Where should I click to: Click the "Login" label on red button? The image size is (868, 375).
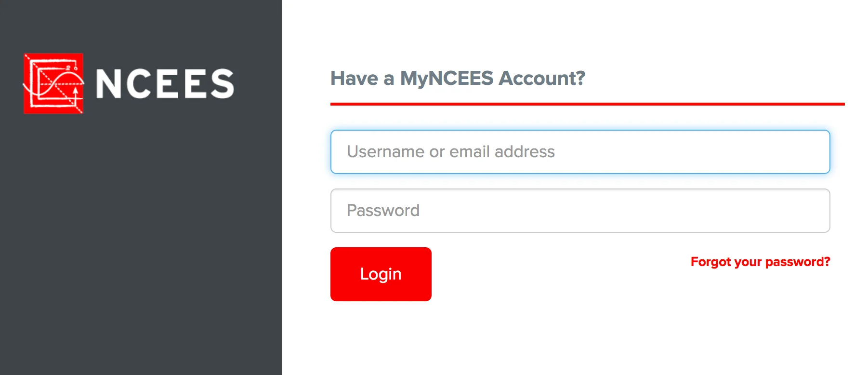coord(381,274)
